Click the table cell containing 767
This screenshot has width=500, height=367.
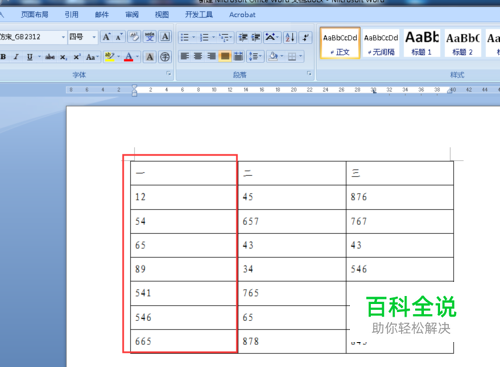click(400, 221)
